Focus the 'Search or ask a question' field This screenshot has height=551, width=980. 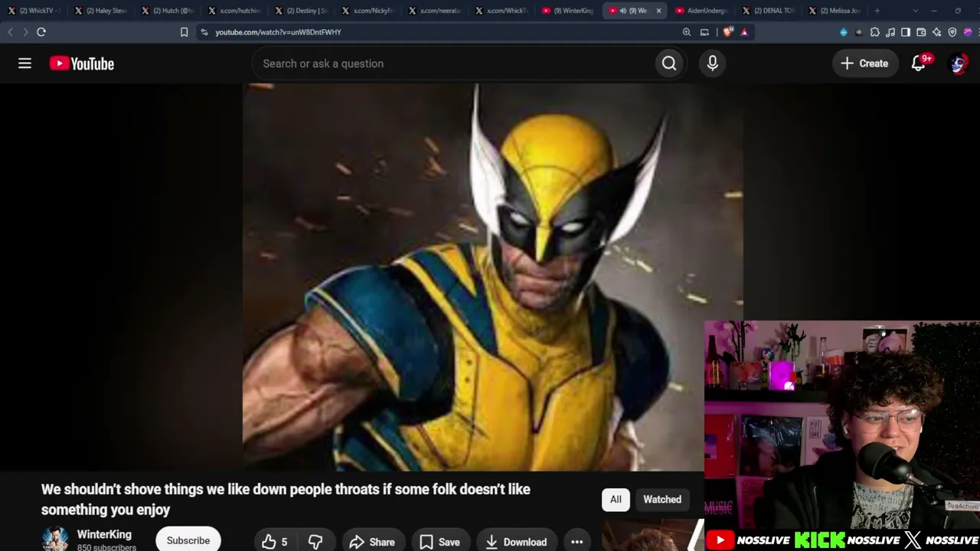pos(455,64)
